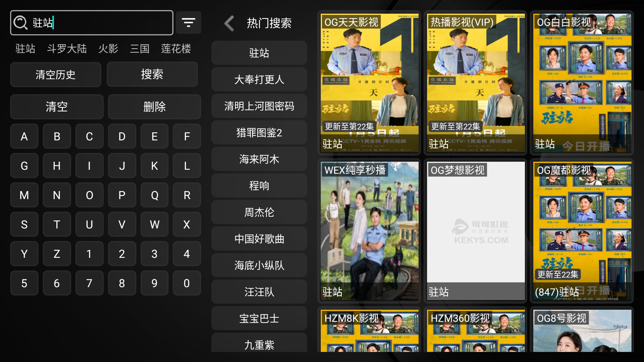
Task: Click the search magnifier icon
Action: [x=21, y=23]
